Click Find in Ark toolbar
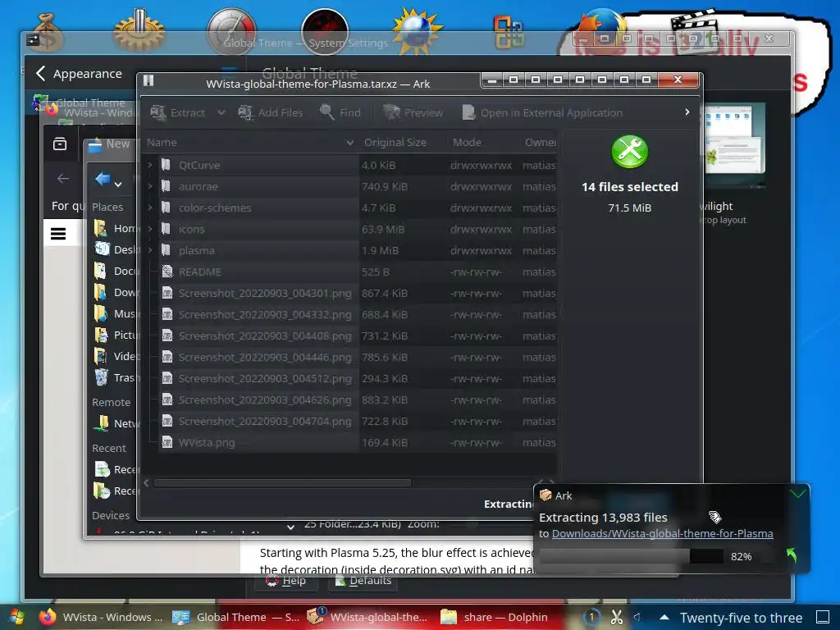The height and width of the screenshot is (630, 840). (x=340, y=112)
